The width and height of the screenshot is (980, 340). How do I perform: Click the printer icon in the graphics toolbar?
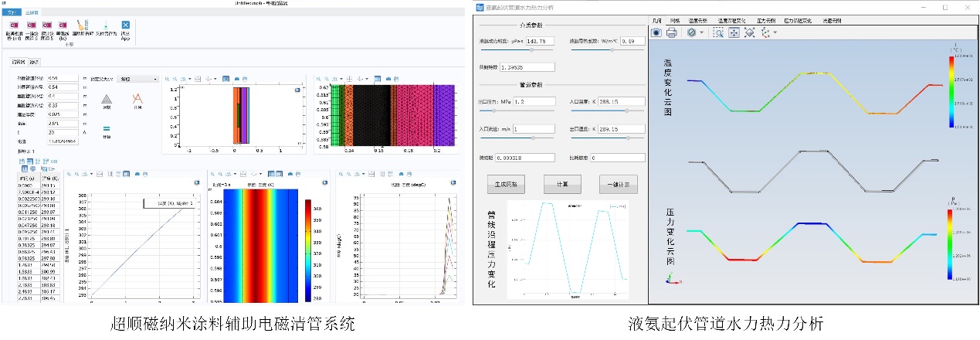point(672,32)
